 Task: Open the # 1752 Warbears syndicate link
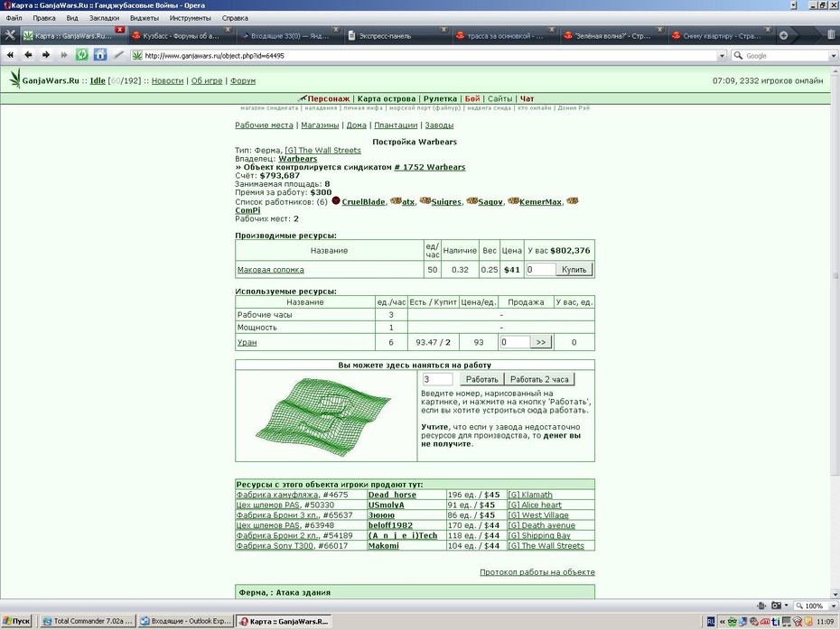pos(430,167)
